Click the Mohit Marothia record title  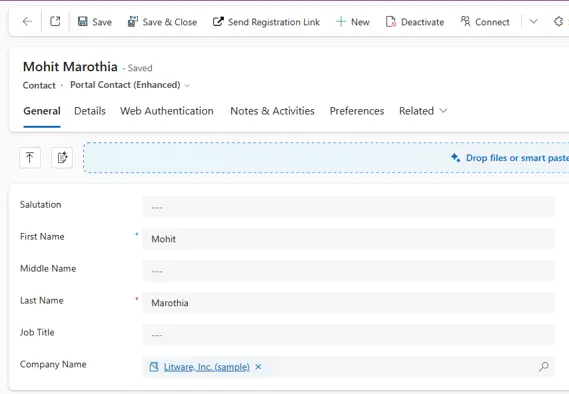pyautogui.click(x=70, y=67)
